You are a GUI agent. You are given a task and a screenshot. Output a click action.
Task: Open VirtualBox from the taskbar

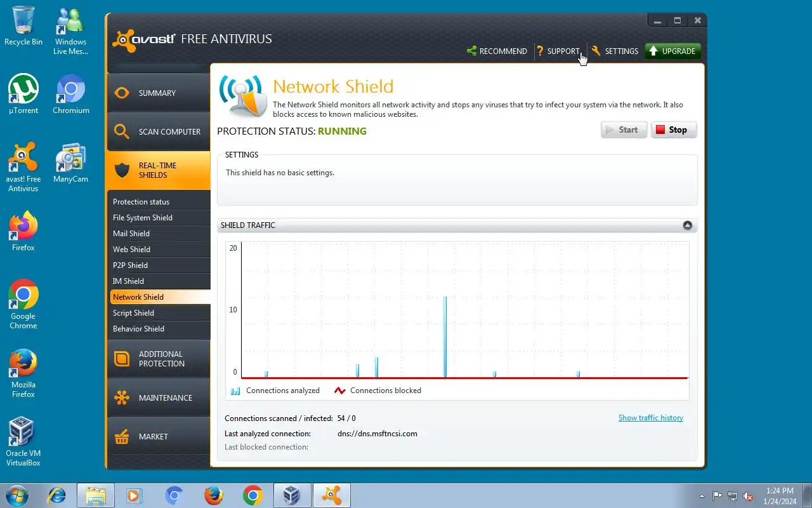pos(292,495)
